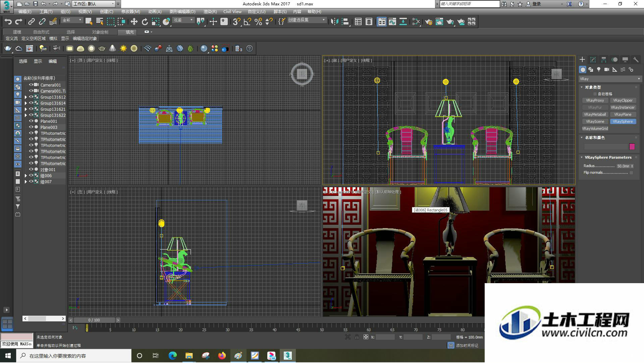
Task: Open the Align tool
Action: (x=345, y=22)
